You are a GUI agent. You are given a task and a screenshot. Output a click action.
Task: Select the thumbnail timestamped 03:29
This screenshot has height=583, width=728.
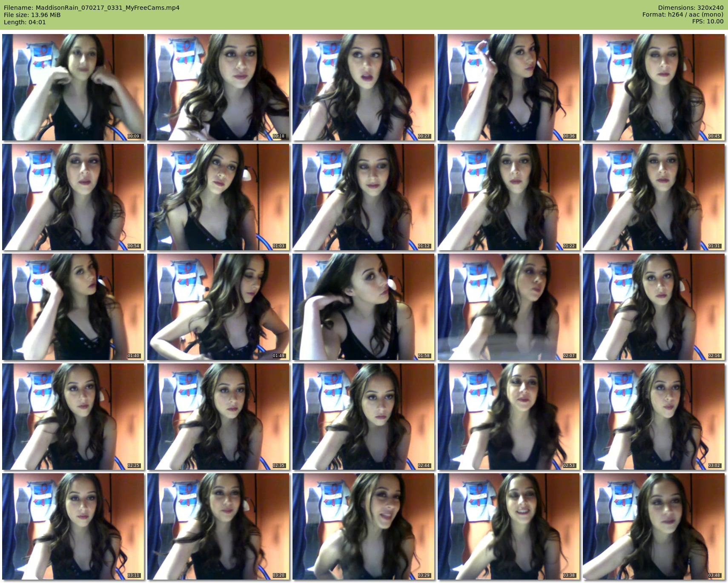[x=363, y=526]
